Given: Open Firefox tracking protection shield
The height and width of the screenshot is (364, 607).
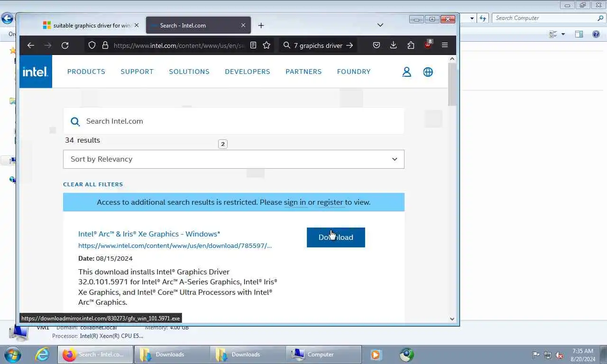Looking at the screenshot, I should pyautogui.click(x=92, y=45).
